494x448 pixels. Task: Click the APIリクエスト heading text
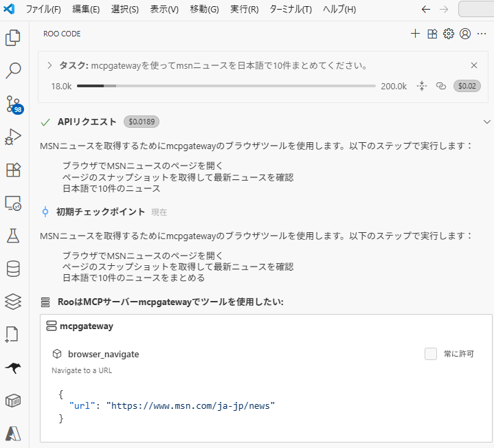pos(87,122)
